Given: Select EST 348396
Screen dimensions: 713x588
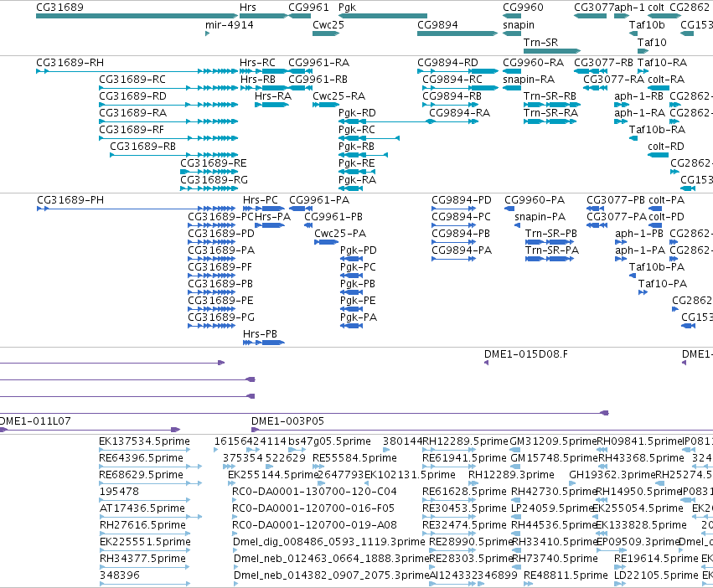Looking at the screenshot, I should pyautogui.click(x=145, y=584).
